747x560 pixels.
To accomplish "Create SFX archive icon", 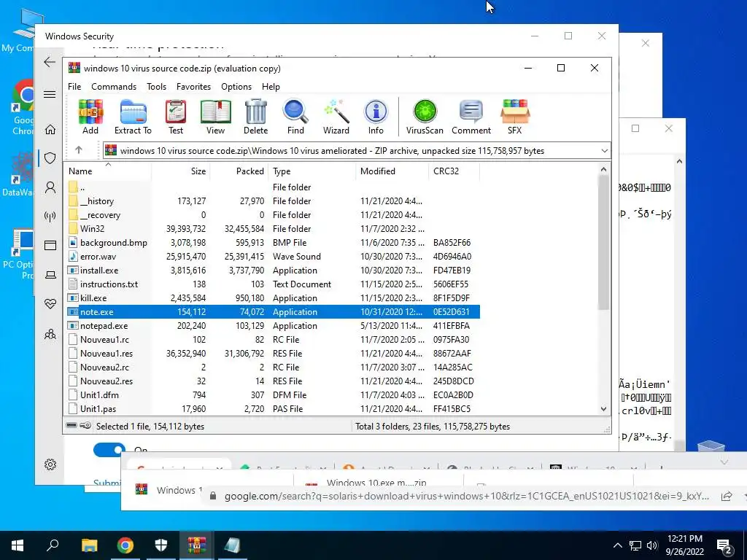I will pyautogui.click(x=515, y=117).
